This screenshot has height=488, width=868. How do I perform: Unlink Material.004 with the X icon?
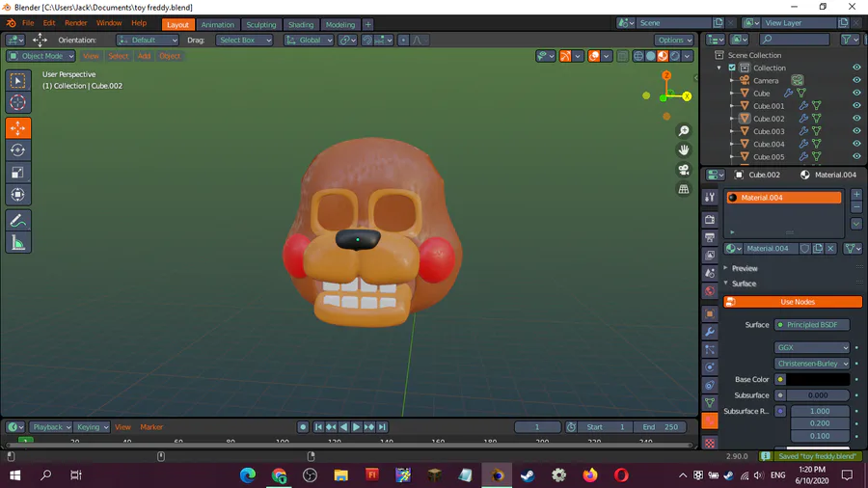coord(830,249)
